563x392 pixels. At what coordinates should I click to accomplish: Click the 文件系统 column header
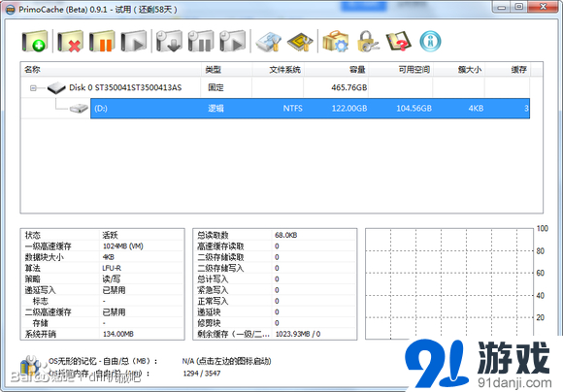(279, 69)
